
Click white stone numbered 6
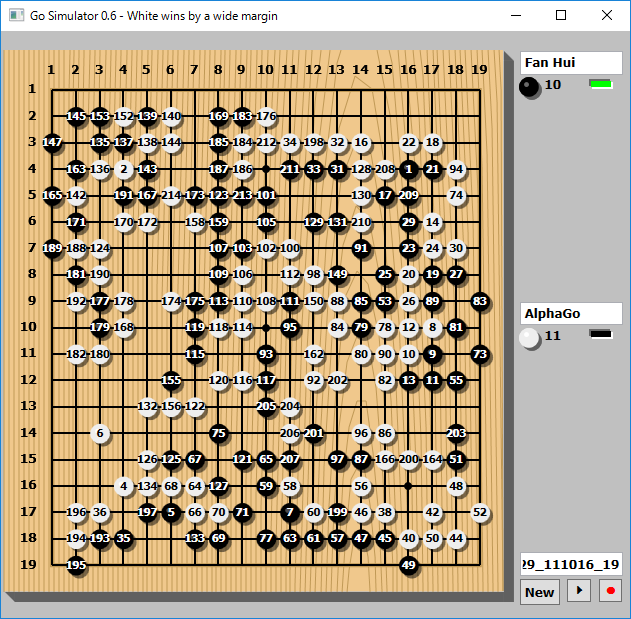(100, 433)
